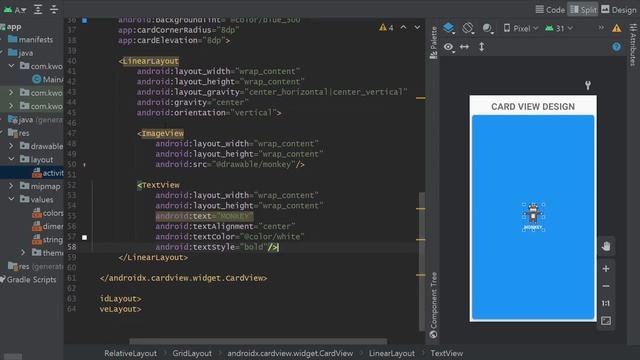640x360 pixels.
Task: Collapse the layout folder
Action: click(11, 159)
